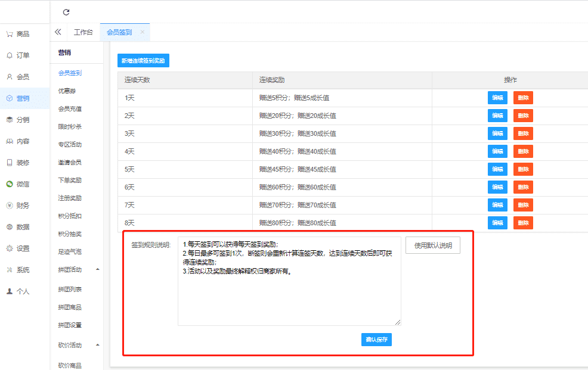Open 数据 via globe icon
The height and width of the screenshot is (370, 588).
[x=10, y=227]
